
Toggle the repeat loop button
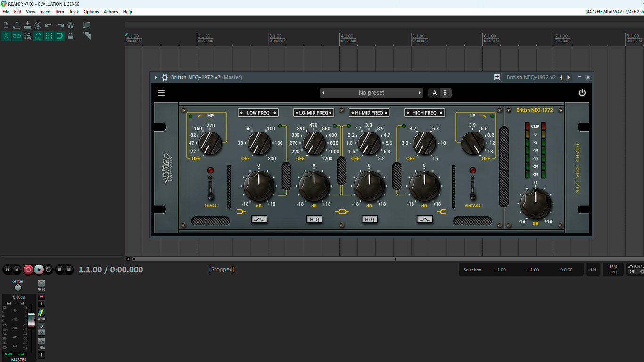(49, 270)
